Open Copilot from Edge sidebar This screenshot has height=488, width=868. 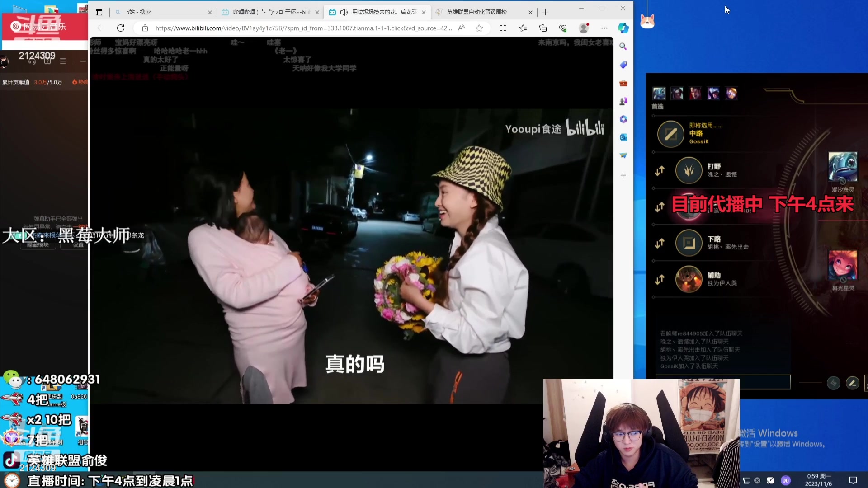623,28
